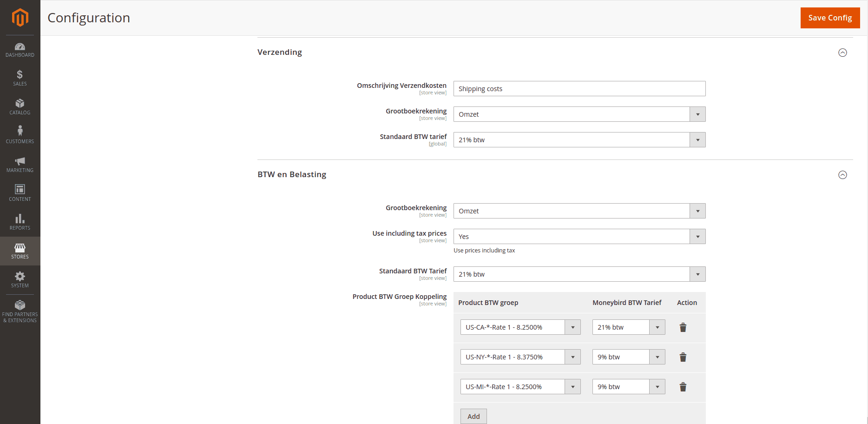Viewport: 868px width, 424px height.
Task: Open the Content sidebar menu
Action: [x=20, y=194]
